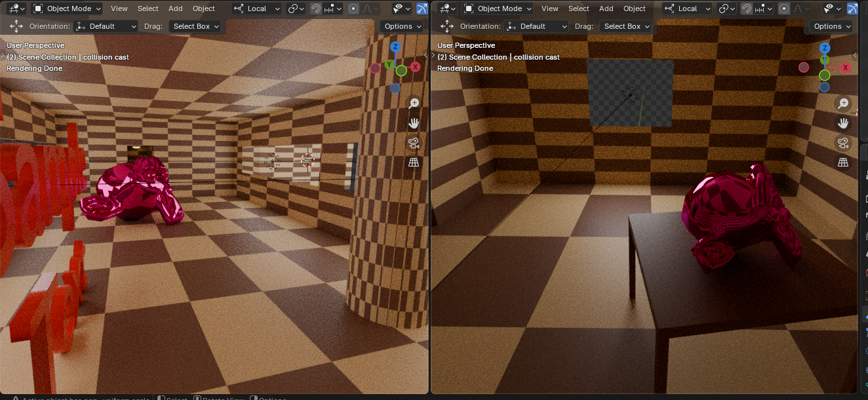Click the pan hand icon in left viewport sidebar

click(414, 123)
